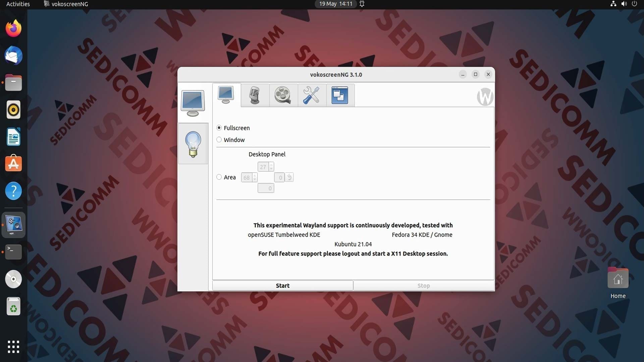Open Rhythmbox from the dock
644x362 pixels.
(x=13, y=110)
